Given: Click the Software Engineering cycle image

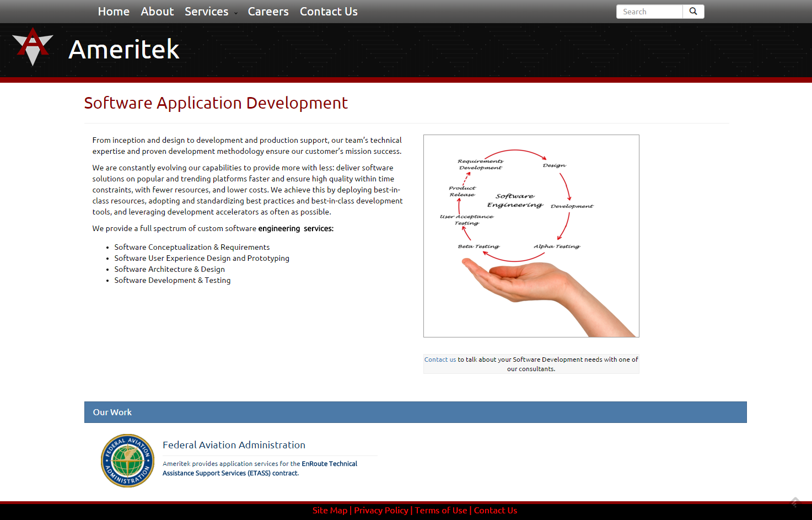Looking at the screenshot, I should tap(531, 236).
